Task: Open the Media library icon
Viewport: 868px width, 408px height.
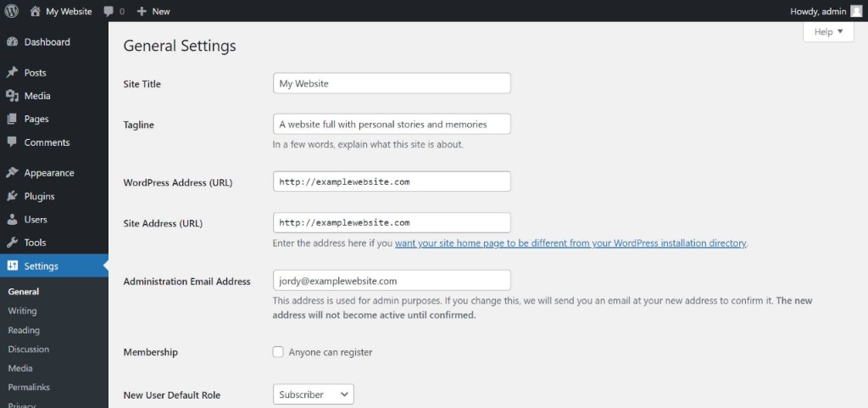Action: [12, 96]
